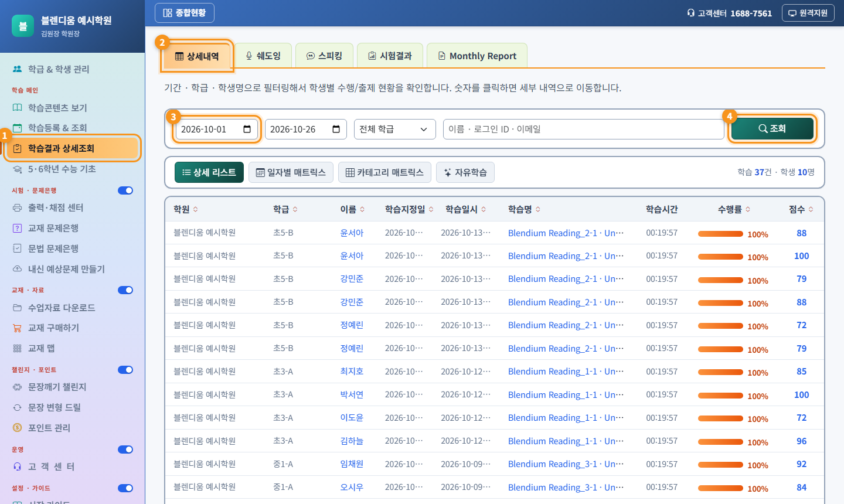Click score 92 in 임채원 row
This screenshot has height=504, width=844.
click(801, 464)
